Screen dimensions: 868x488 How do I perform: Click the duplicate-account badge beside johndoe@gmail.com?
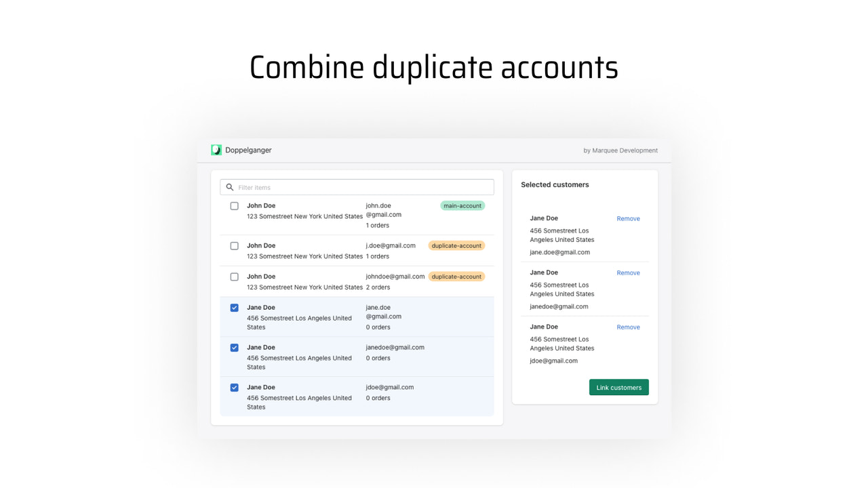pos(456,277)
